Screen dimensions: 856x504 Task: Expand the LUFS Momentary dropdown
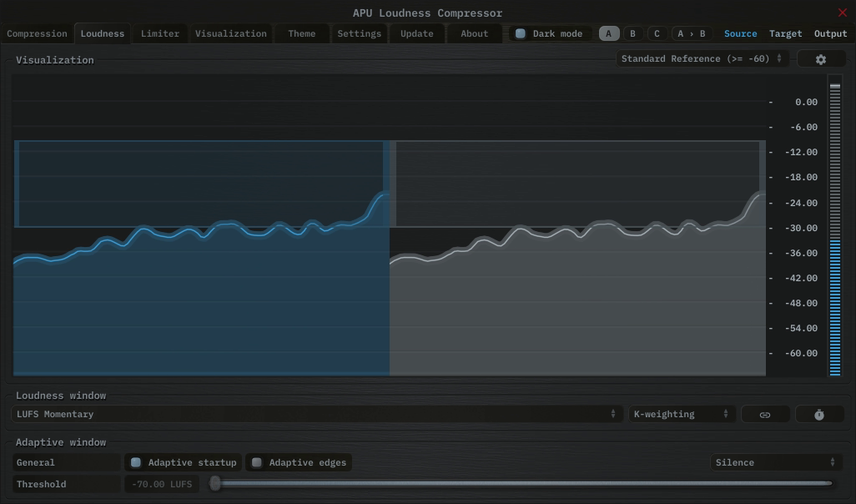click(317, 415)
